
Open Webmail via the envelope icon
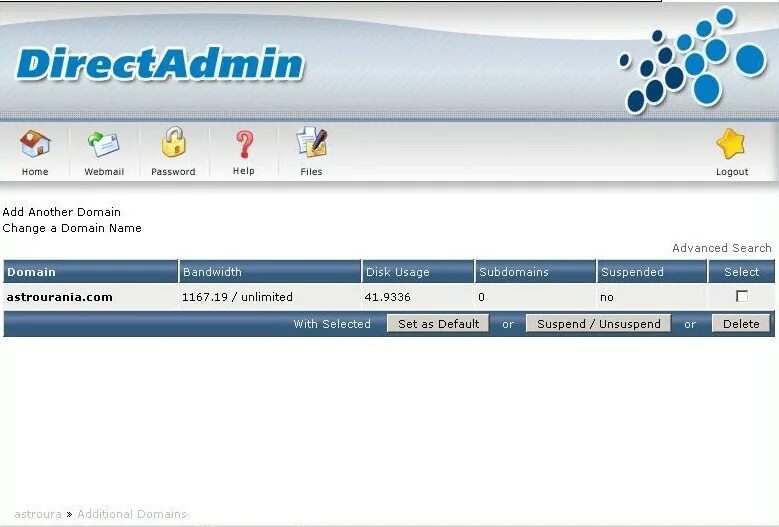(x=104, y=144)
